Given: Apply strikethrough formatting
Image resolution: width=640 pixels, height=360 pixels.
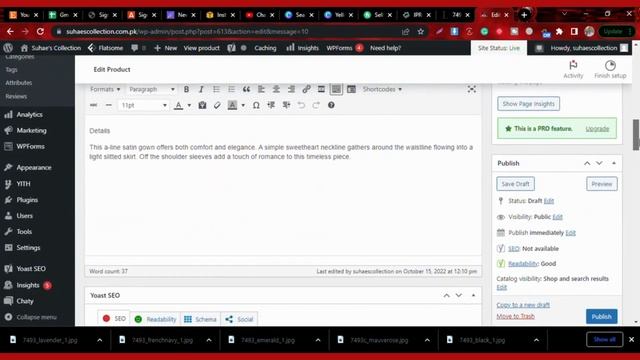Looking at the screenshot, I should pyautogui.click(x=93, y=105).
